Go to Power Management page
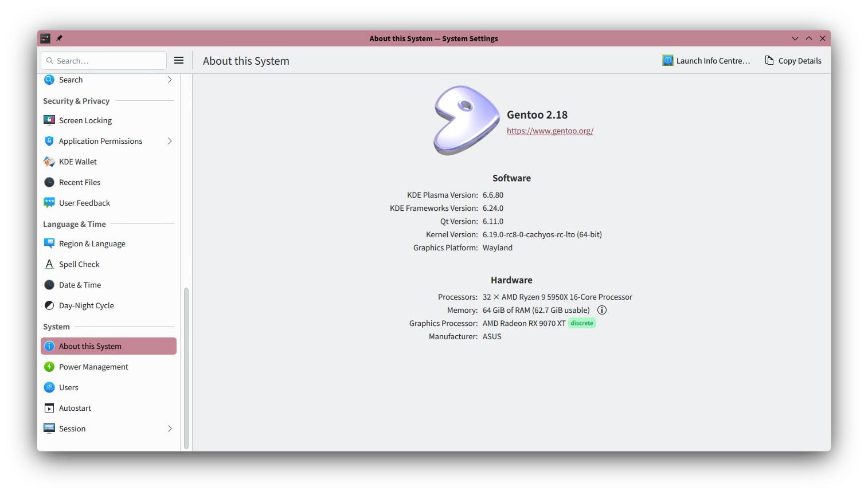The width and height of the screenshot is (868, 495). coord(108,367)
